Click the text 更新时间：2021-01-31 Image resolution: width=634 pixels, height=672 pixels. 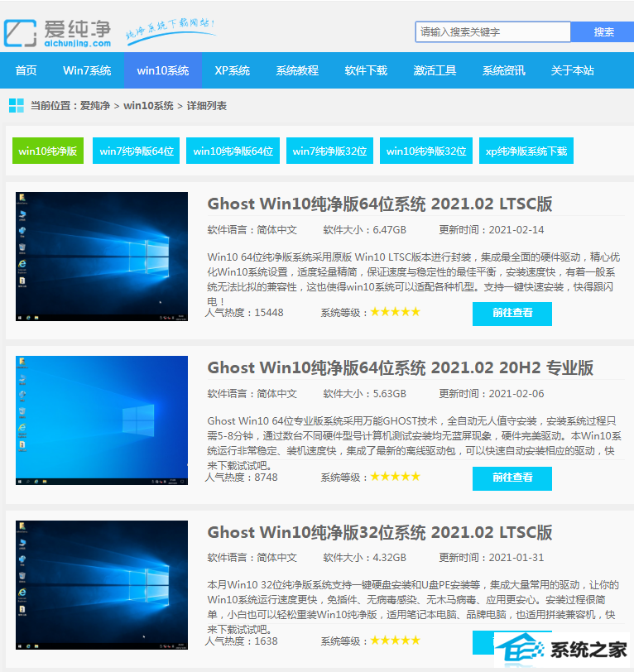[492, 558]
